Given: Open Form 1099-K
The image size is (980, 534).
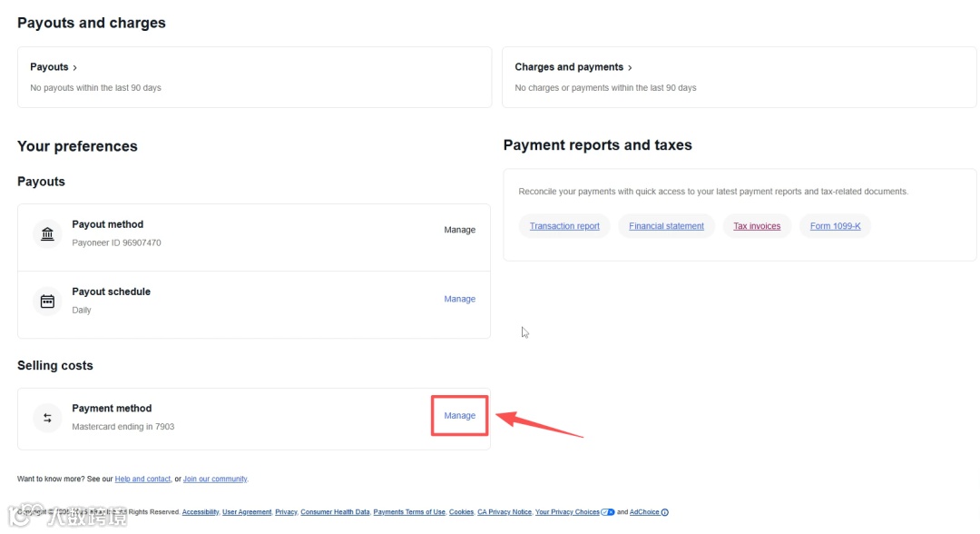Looking at the screenshot, I should 835,226.
